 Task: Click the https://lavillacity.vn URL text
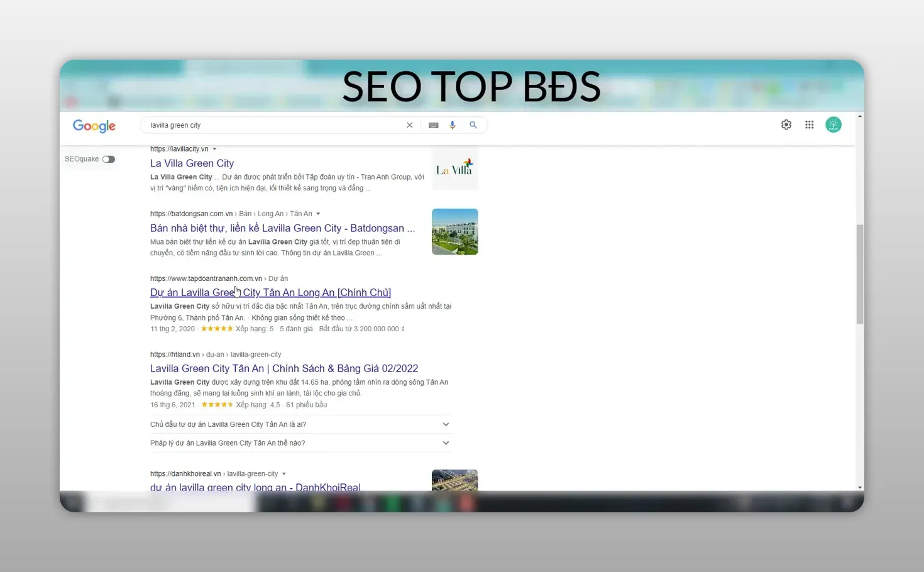pos(179,149)
